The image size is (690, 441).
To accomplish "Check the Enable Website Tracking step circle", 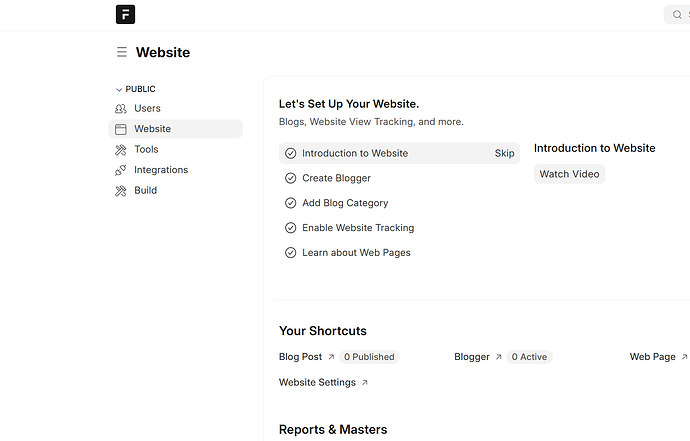I will tap(290, 228).
